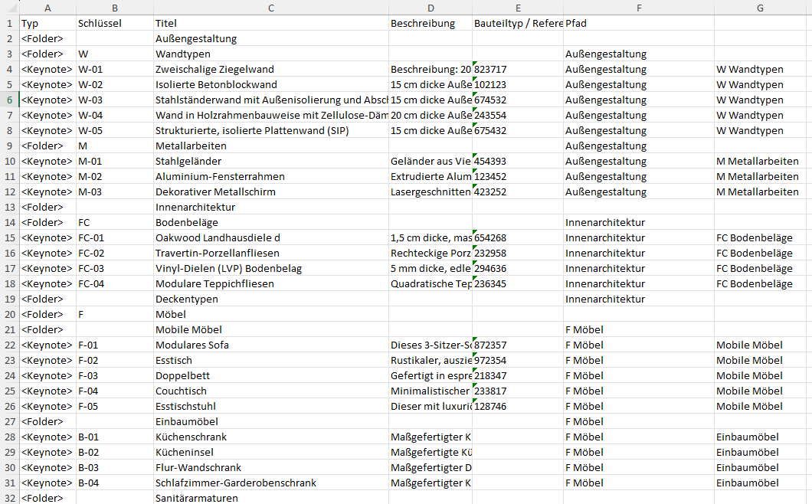Select the 'Schlüssel' header cell
The width and height of the screenshot is (812, 504).
point(114,23)
